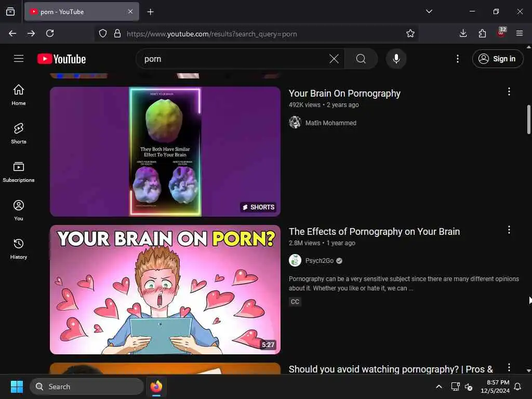Go to Home in the sidebar
Screen dimensions: 532x399
pos(19,95)
